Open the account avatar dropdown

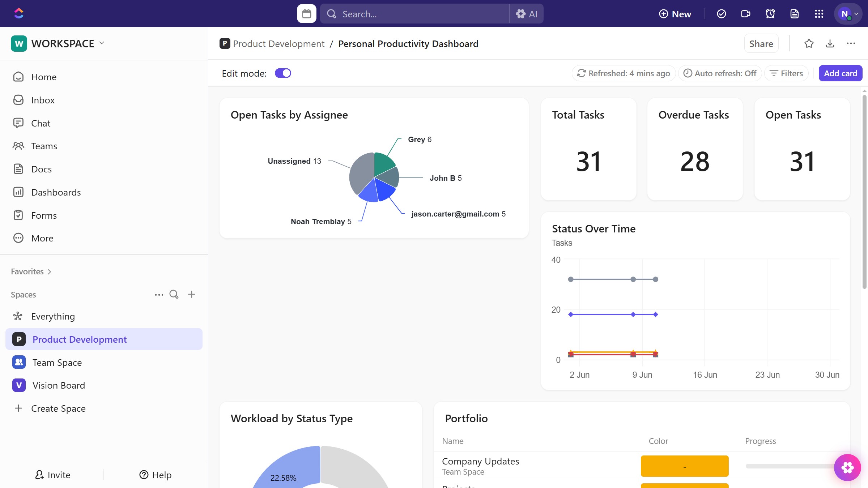(848, 13)
